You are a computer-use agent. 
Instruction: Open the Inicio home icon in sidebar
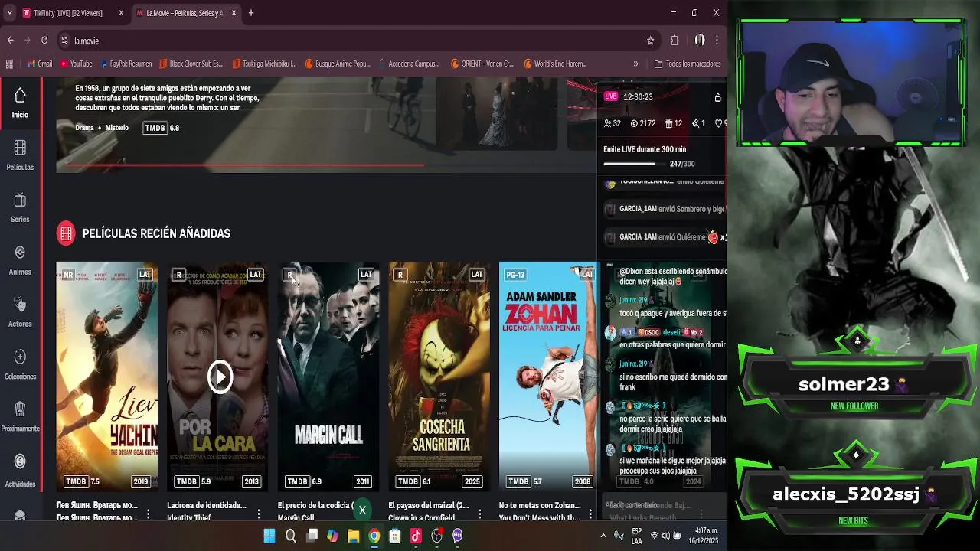point(20,96)
